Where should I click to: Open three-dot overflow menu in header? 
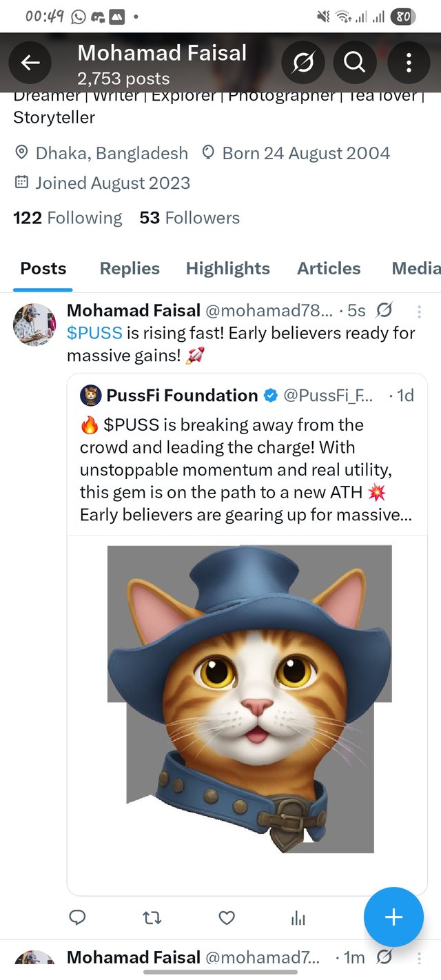(x=409, y=63)
